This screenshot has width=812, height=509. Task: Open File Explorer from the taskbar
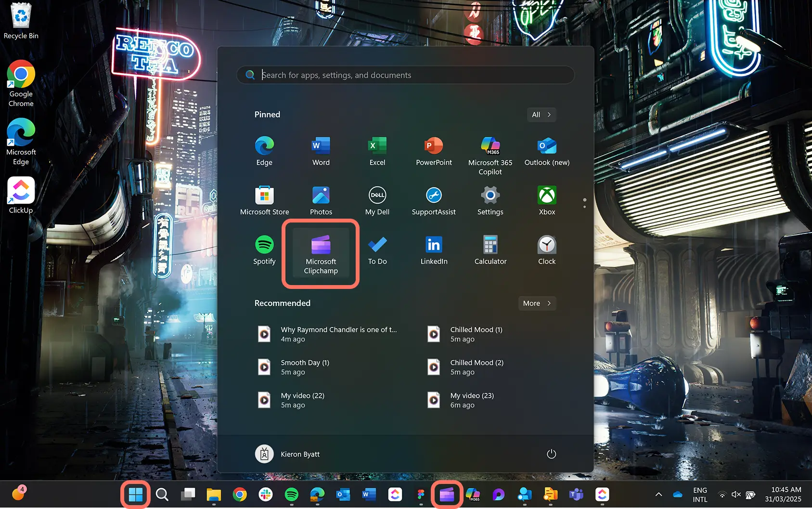pyautogui.click(x=214, y=495)
